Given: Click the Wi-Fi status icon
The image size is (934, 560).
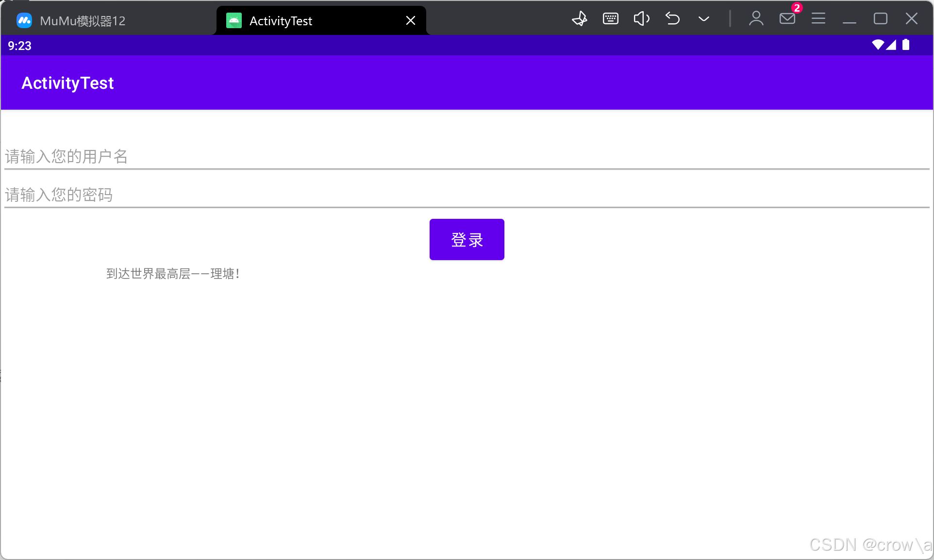Looking at the screenshot, I should tap(878, 45).
